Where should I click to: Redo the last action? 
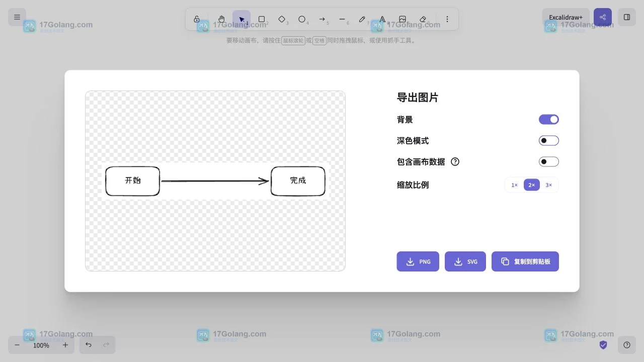pos(106,345)
